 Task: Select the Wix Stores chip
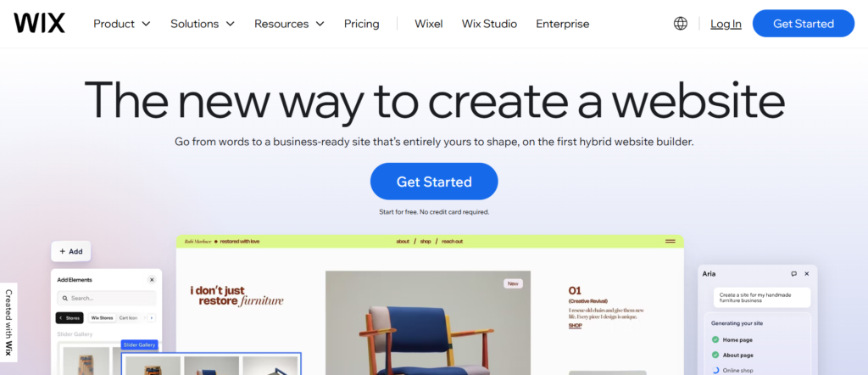[x=102, y=318]
